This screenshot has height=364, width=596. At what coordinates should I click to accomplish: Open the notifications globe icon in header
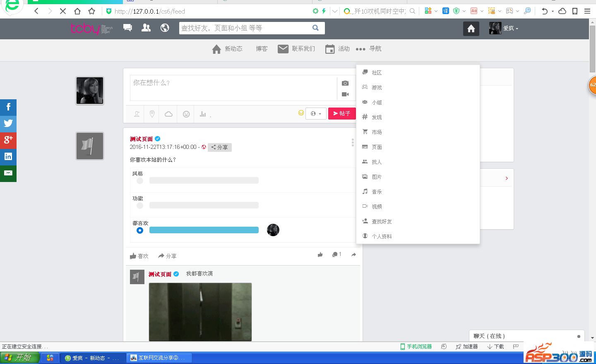[x=165, y=28]
